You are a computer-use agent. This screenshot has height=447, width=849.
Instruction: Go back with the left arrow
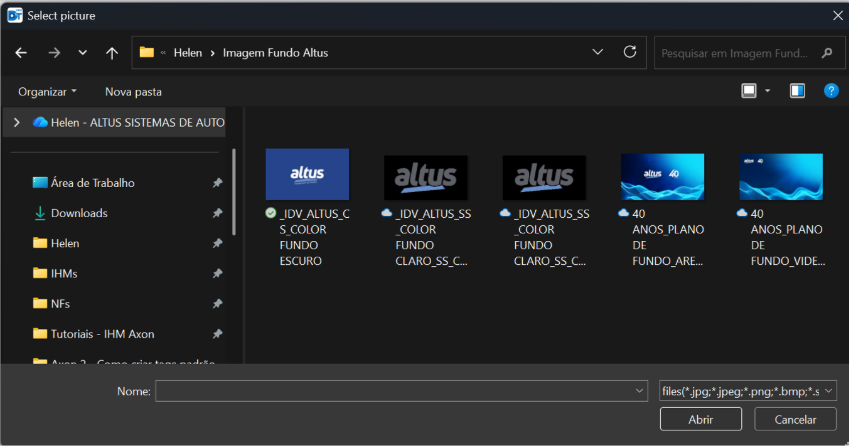tap(21, 53)
